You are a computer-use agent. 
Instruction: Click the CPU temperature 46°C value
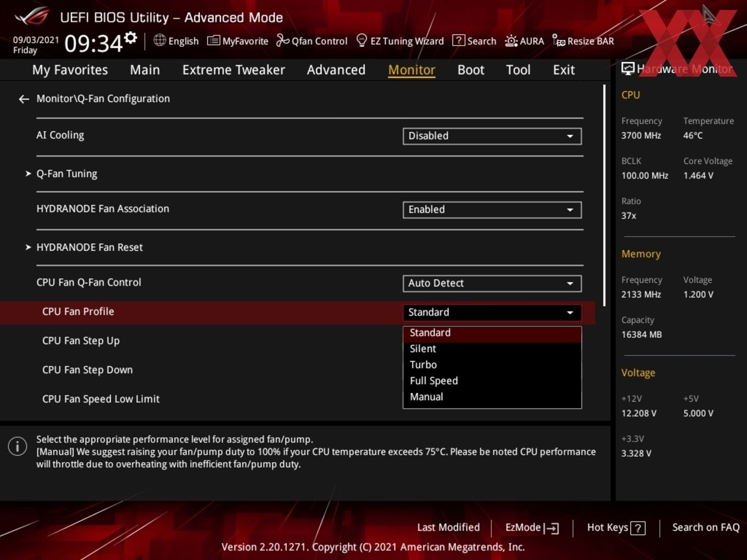693,136
